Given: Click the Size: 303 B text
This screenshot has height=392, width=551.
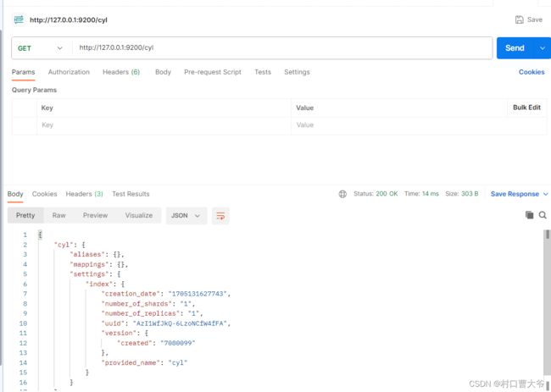Looking at the screenshot, I should point(462,194).
